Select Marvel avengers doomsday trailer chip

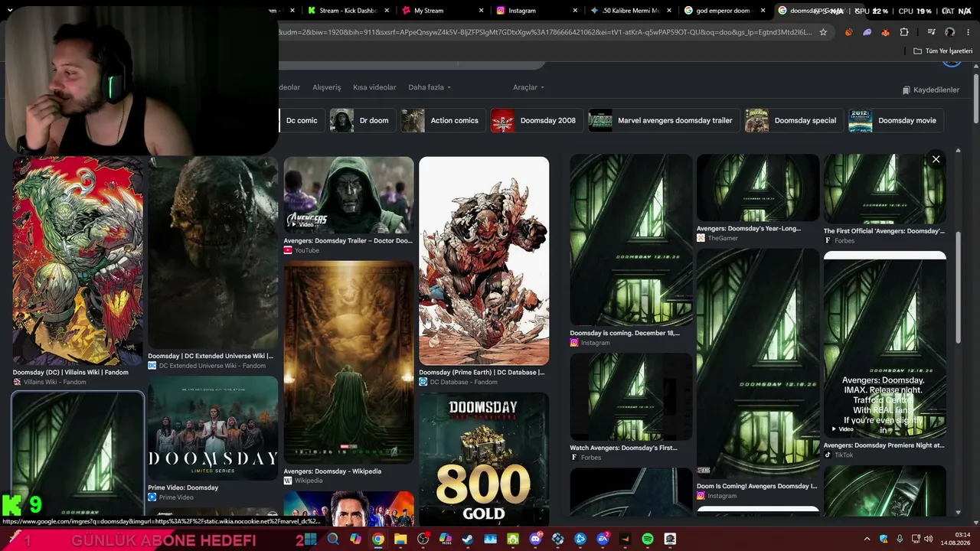(663, 120)
